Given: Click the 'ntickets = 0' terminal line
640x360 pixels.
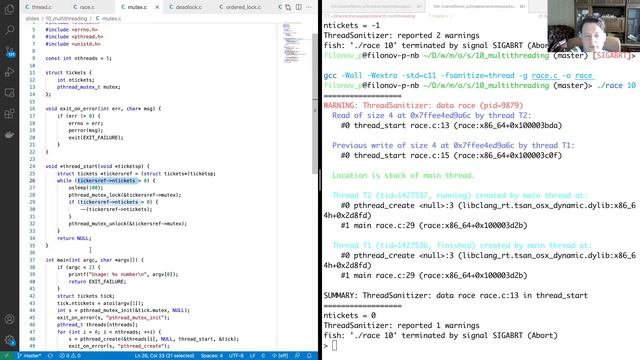Looking at the screenshot, I should pos(350,316).
